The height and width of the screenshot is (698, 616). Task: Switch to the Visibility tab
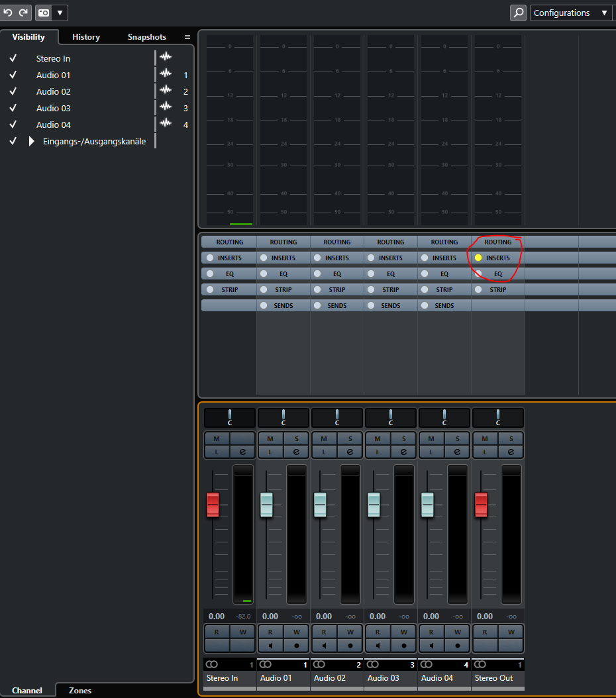28,37
